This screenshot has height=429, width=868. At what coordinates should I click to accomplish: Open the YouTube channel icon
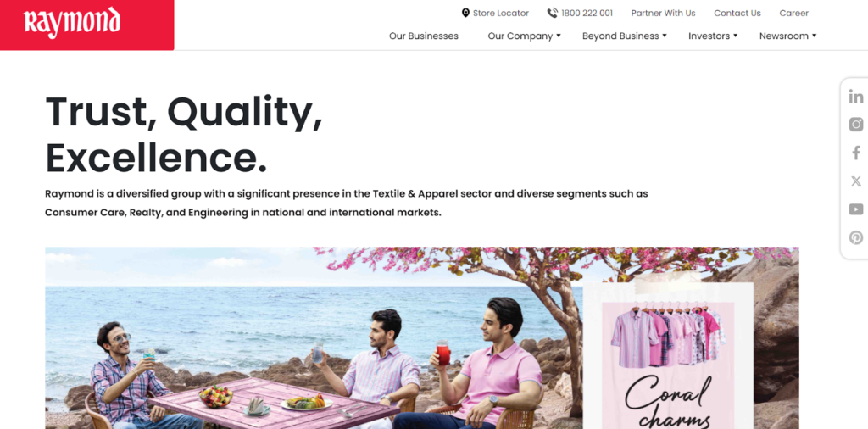pyautogui.click(x=856, y=209)
